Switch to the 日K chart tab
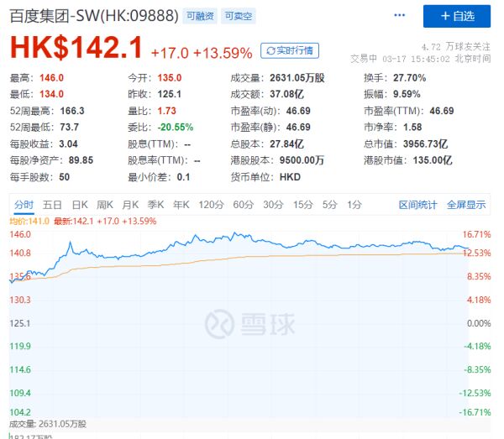The image size is (504, 439). coord(79,204)
